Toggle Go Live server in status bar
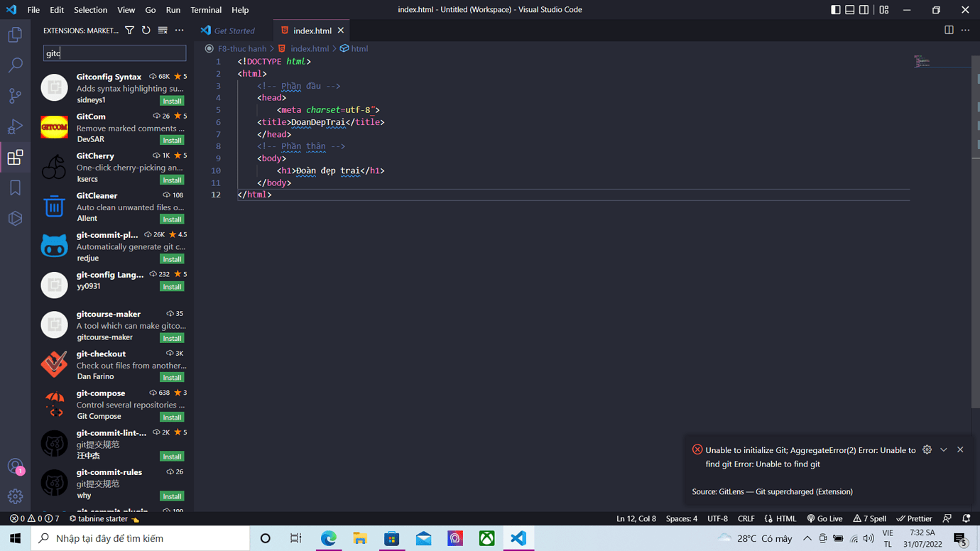This screenshot has height=551, width=980. (824, 518)
